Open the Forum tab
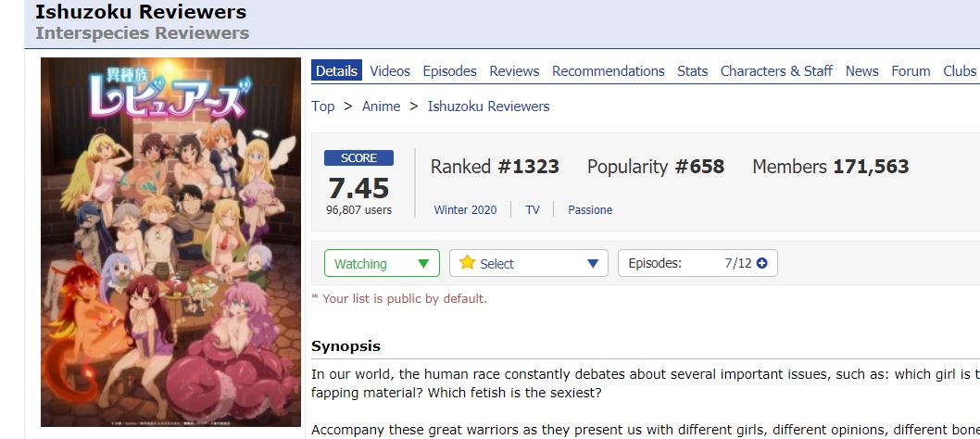 point(911,71)
